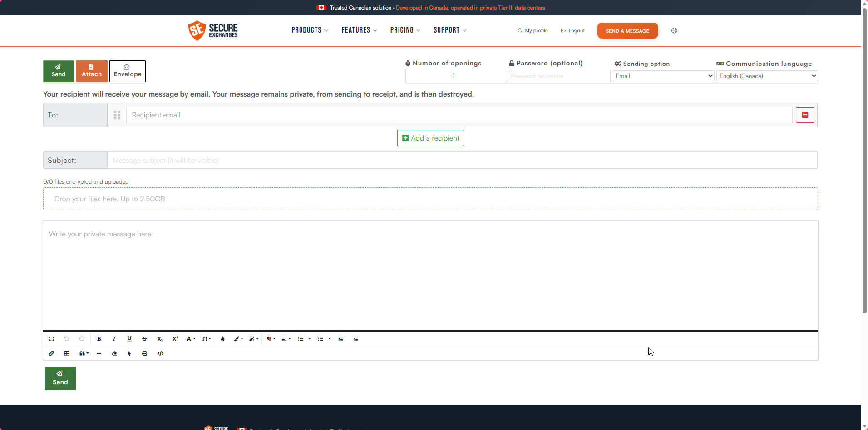Apply italic formatting to message text
Viewport: 868px width, 430px height.
tap(114, 339)
